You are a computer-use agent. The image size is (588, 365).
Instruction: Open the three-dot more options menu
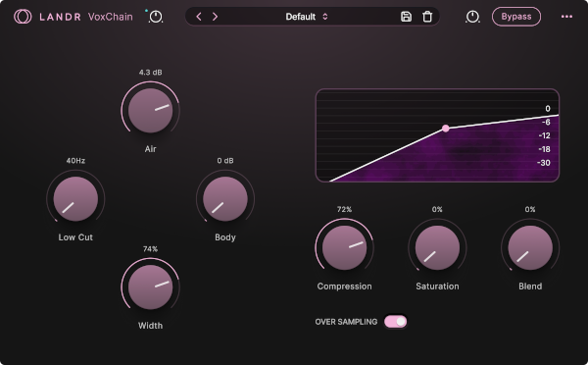[x=566, y=17]
